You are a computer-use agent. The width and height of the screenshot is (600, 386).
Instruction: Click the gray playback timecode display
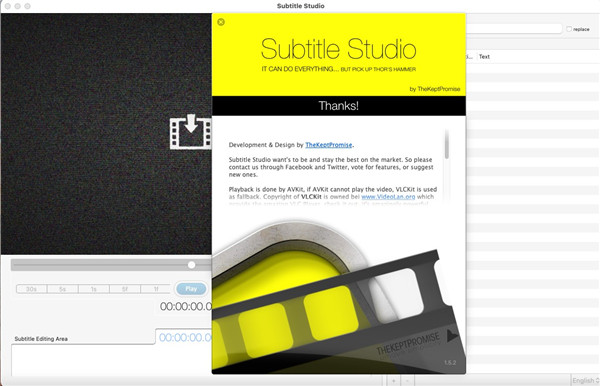click(186, 306)
